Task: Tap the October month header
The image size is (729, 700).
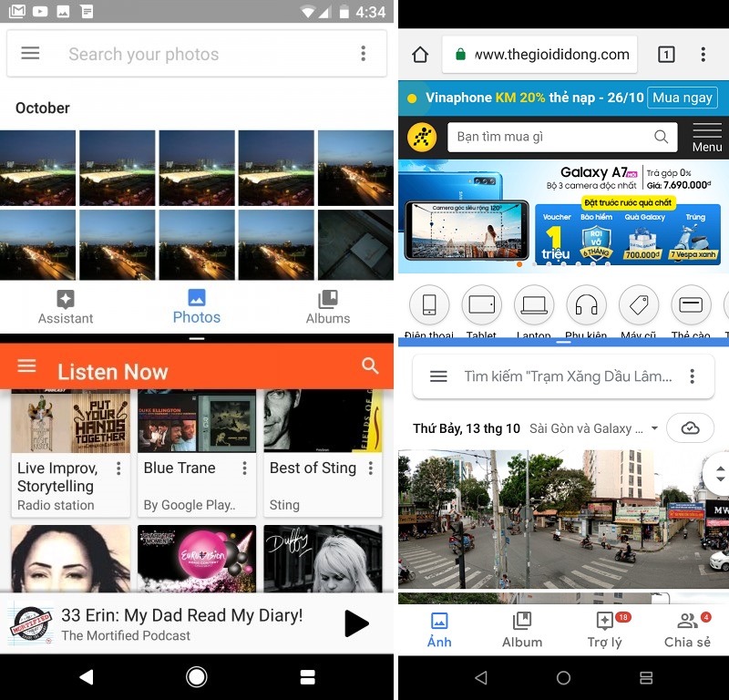Action: point(42,108)
